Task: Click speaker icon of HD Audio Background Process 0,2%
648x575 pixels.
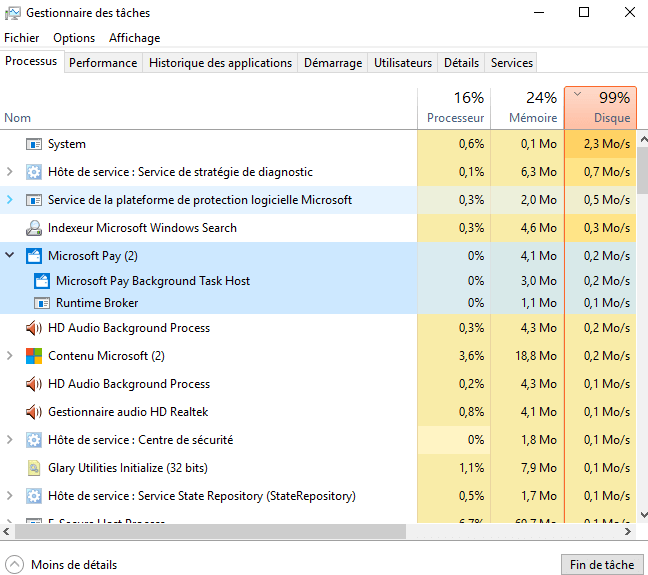Action: coord(33,384)
